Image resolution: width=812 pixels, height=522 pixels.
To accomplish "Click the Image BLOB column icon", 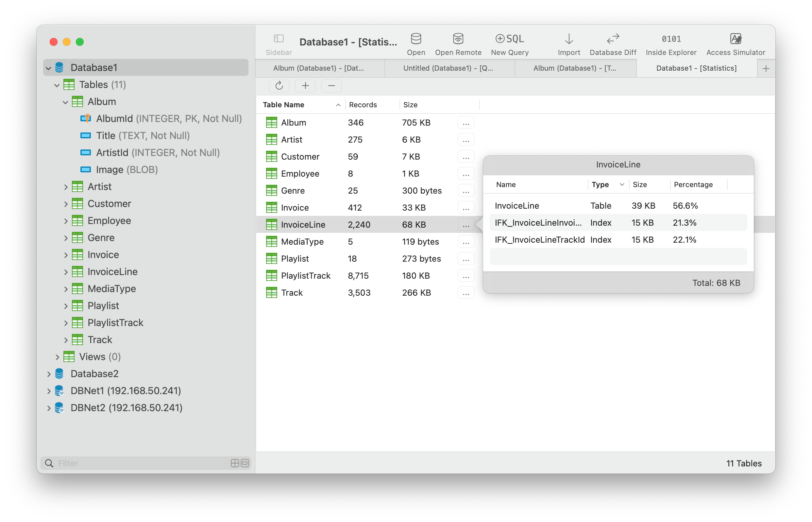I will tap(85, 169).
